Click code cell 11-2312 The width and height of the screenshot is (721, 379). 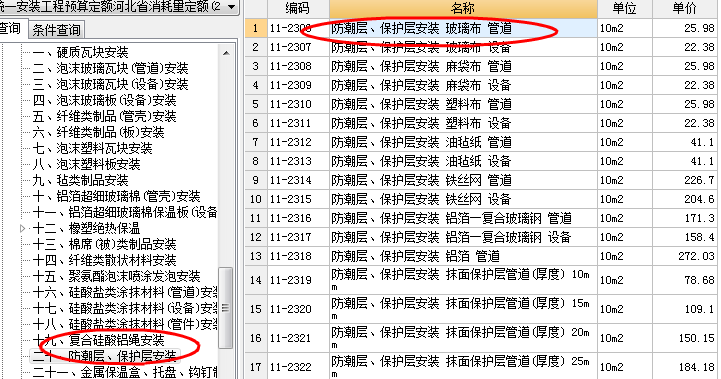pyautogui.click(x=298, y=142)
